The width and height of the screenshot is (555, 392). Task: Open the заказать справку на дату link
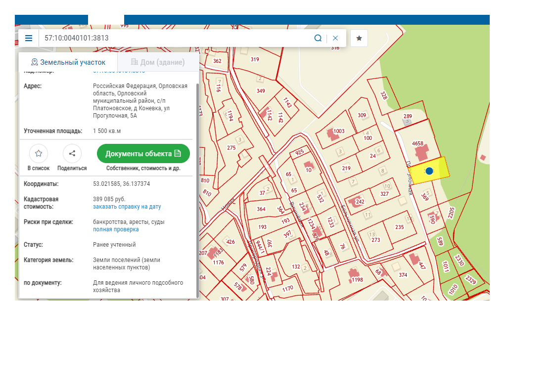pos(127,207)
